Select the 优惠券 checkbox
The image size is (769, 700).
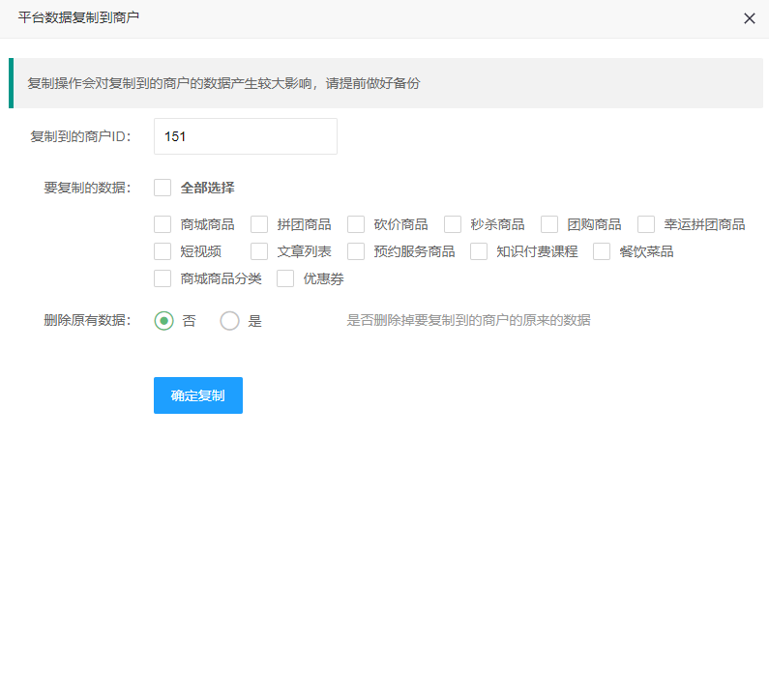coord(285,278)
